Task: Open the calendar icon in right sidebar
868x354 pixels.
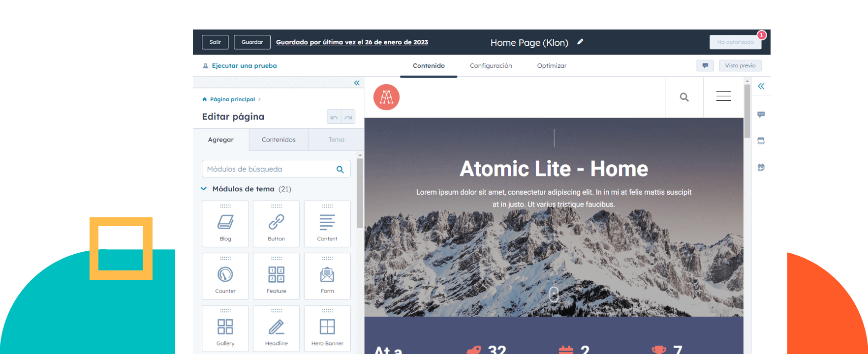Action: pos(761,167)
